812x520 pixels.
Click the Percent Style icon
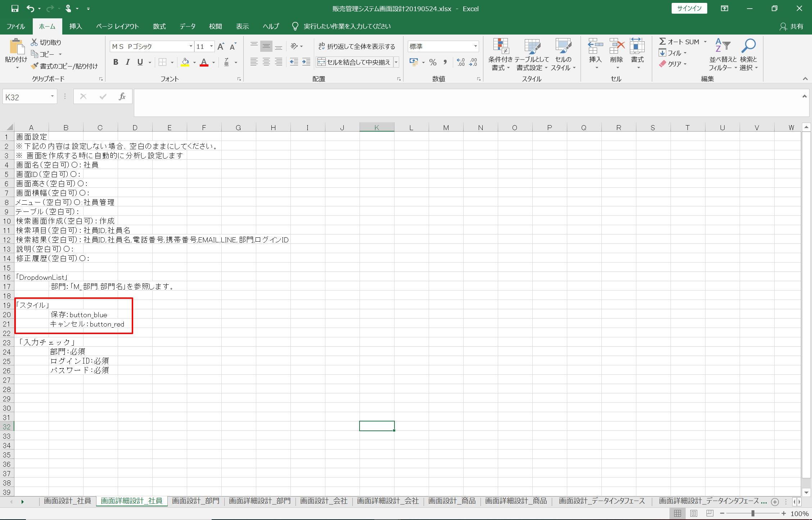click(x=433, y=62)
